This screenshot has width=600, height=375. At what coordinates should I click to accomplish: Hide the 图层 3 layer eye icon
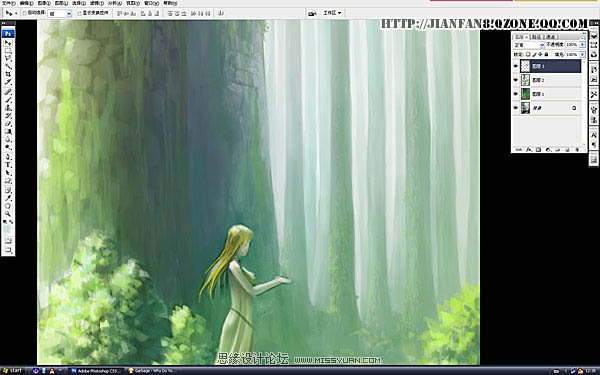click(516, 66)
